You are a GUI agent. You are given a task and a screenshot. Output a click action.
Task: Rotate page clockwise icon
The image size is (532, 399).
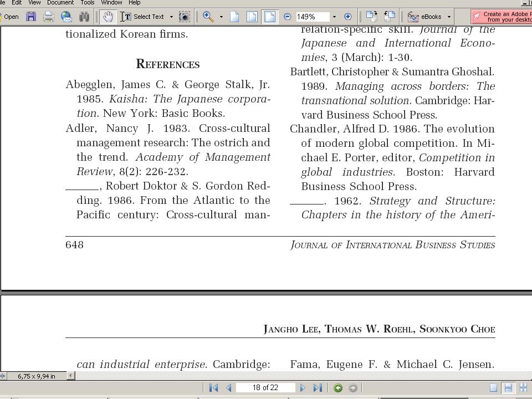coord(371,16)
